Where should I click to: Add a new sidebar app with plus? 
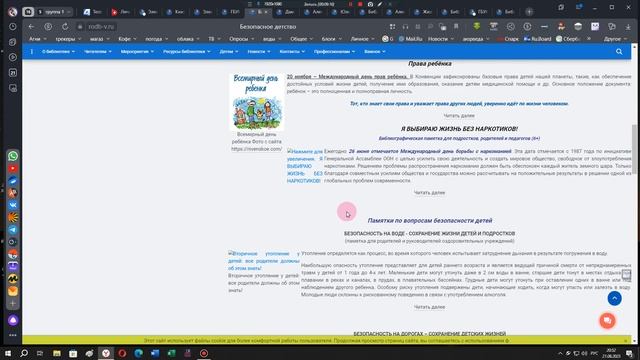13,304
